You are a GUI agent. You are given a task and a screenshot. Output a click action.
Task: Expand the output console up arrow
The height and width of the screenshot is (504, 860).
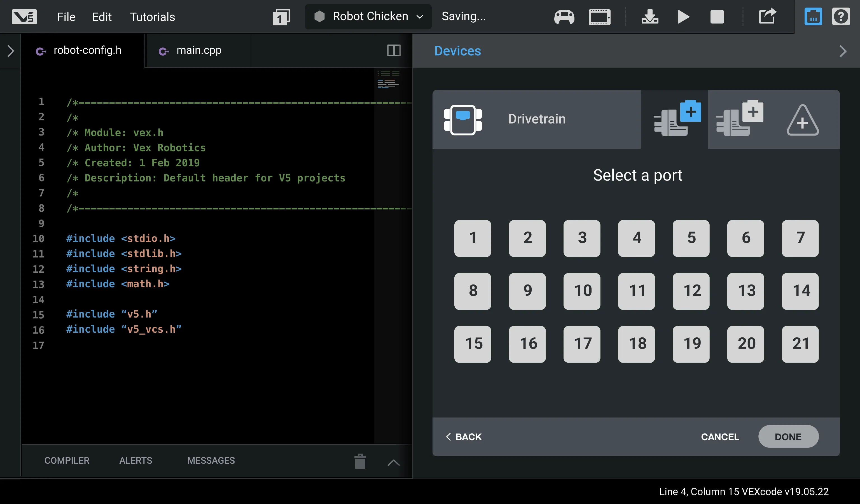394,462
